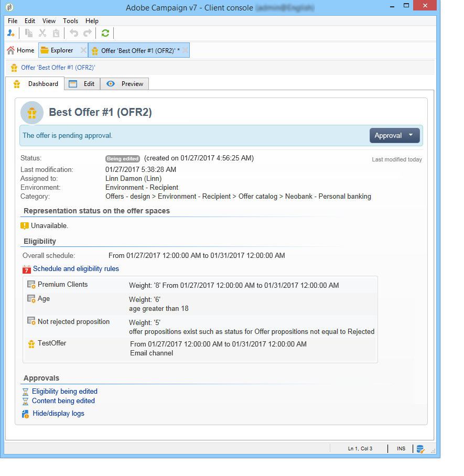Open the Approval dropdown button

click(x=394, y=135)
